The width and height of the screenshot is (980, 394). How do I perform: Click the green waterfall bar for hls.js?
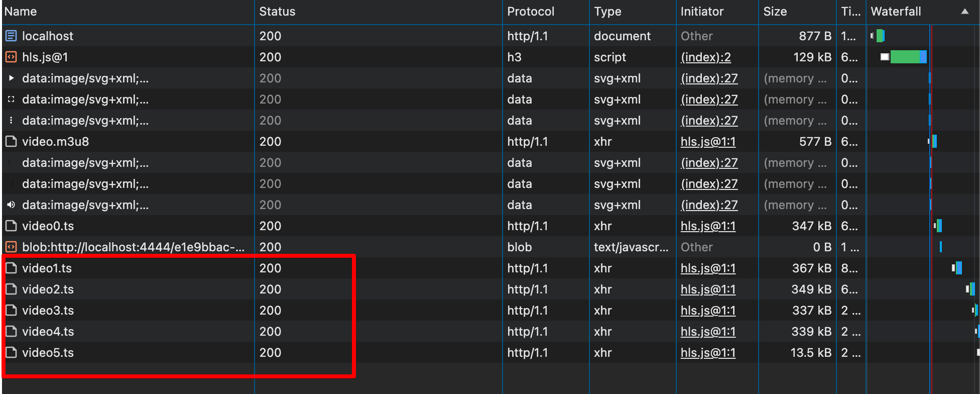905,57
